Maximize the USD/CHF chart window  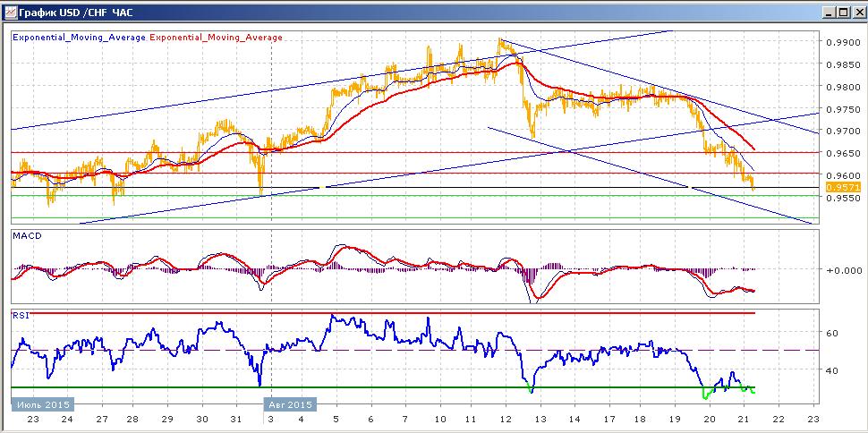(842, 12)
